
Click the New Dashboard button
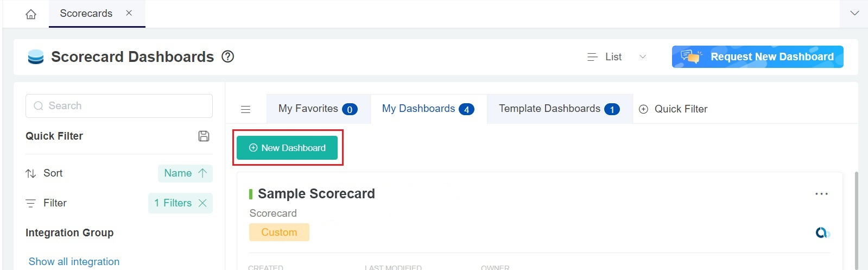click(287, 148)
